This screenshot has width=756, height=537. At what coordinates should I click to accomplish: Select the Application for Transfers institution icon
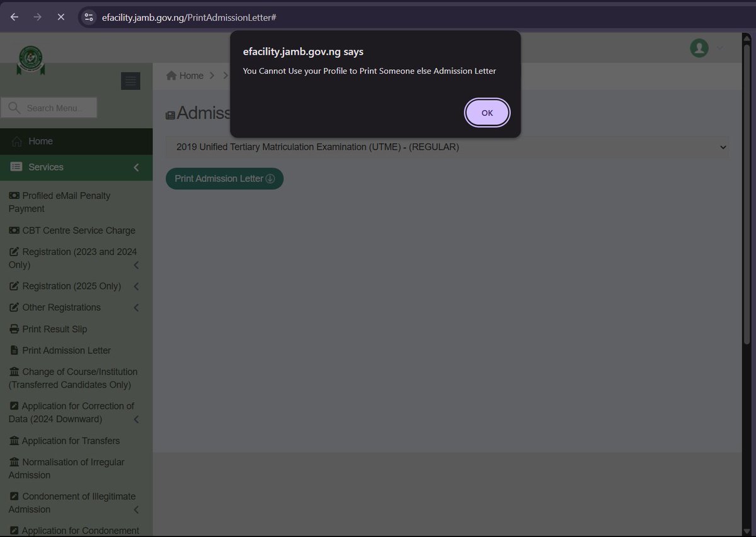click(x=13, y=441)
